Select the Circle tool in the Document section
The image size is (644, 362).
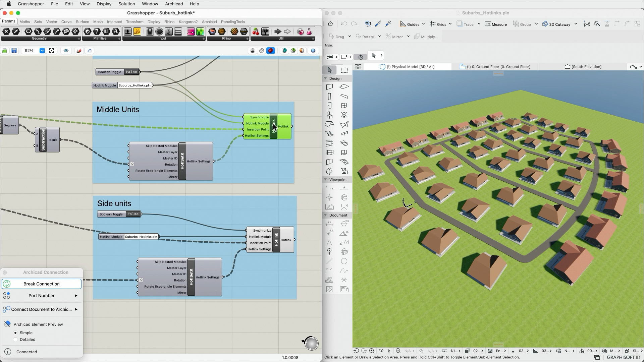click(344, 261)
